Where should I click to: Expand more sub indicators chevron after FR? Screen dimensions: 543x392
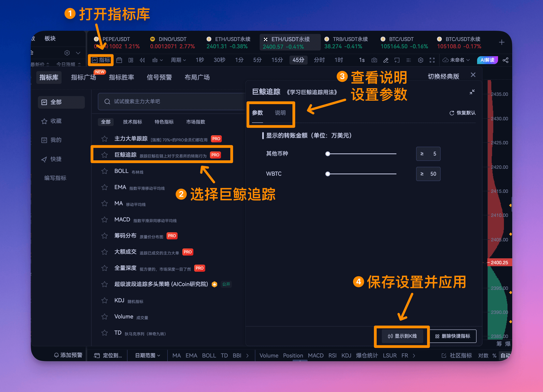point(414,356)
